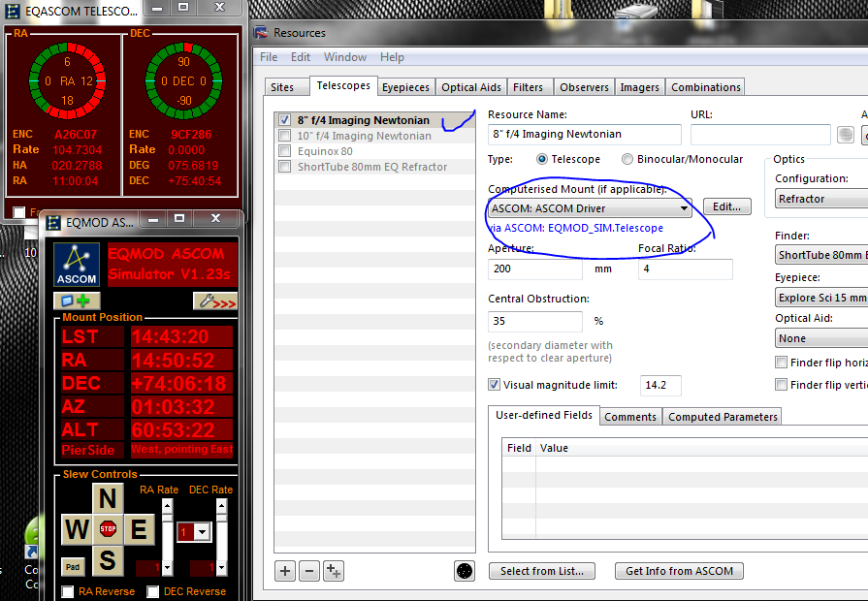Enable the DEC Reverse checkbox
This screenshot has width=868, height=601.
tap(153, 591)
